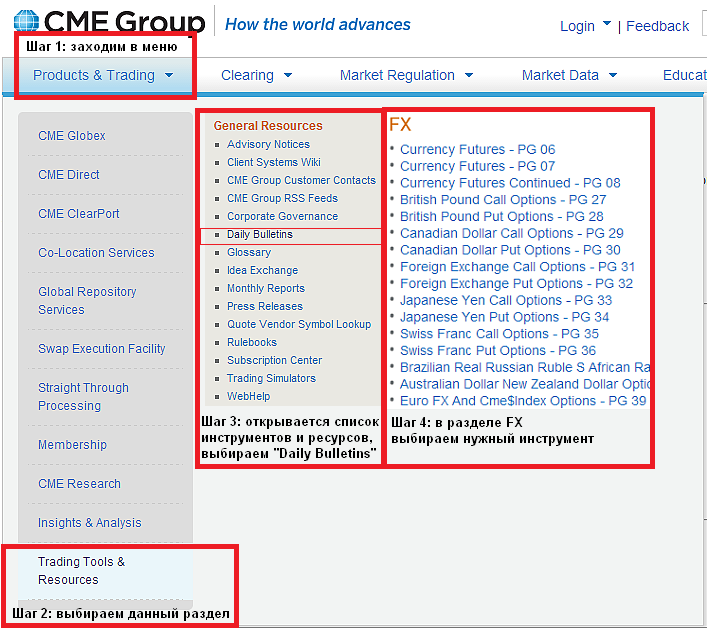Open the Clearing menu
The image size is (707, 628).
point(247,75)
